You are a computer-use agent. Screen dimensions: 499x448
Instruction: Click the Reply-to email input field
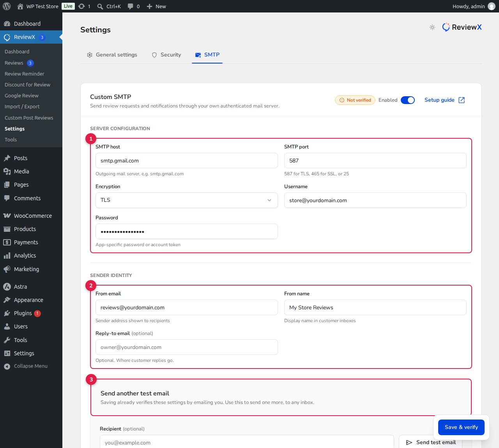(x=187, y=347)
